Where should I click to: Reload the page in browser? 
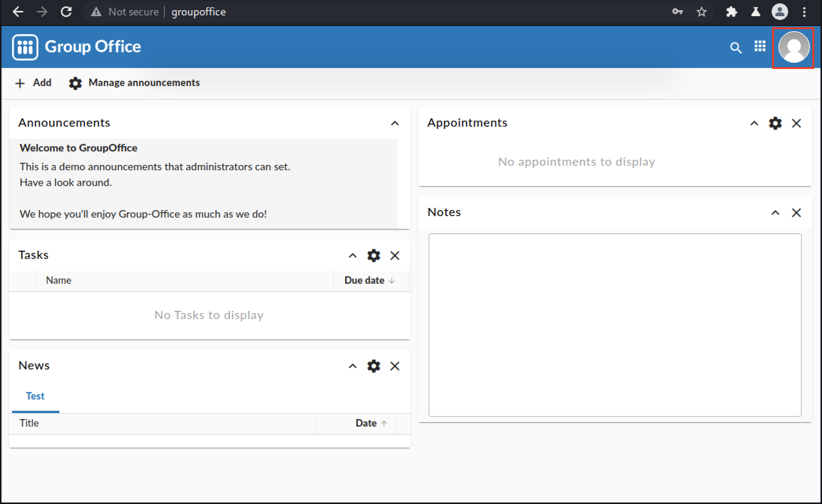[x=66, y=12]
